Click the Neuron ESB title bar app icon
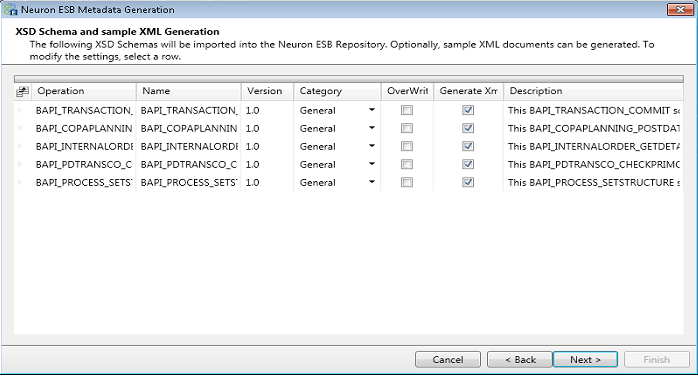Image resolution: width=698 pixels, height=376 pixels. [x=11, y=9]
